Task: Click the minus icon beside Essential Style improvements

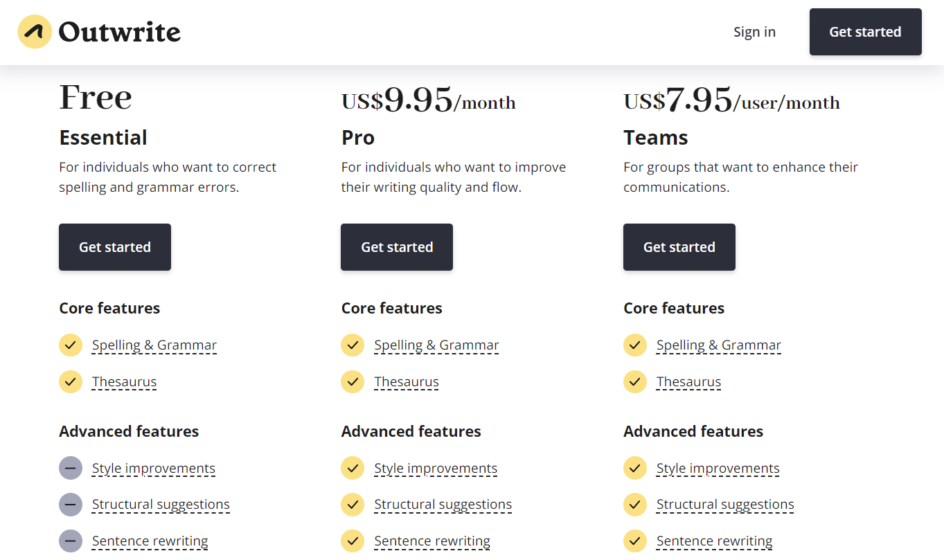Action: [x=71, y=468]
